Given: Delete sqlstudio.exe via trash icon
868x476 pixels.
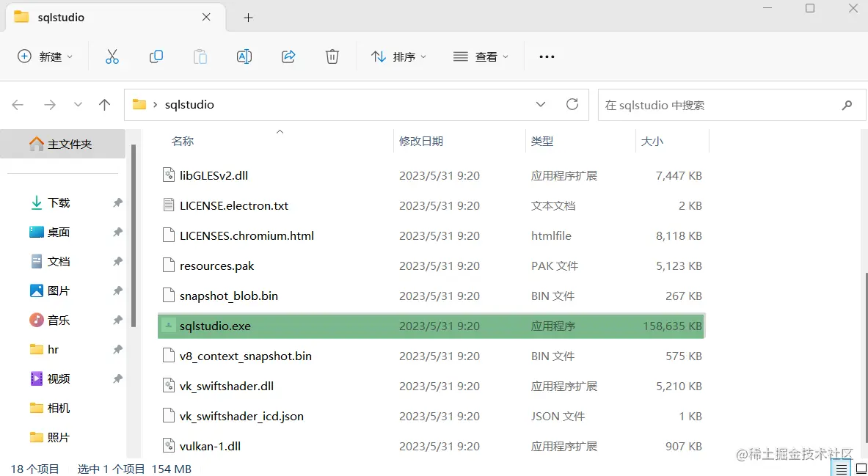Looking at the screenshot, I should tap(332, 56).
